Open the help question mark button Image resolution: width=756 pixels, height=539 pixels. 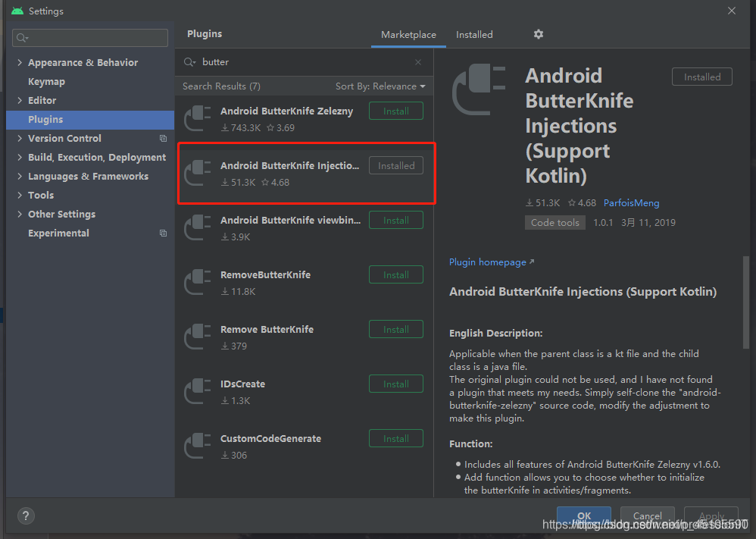pos(26,515)
